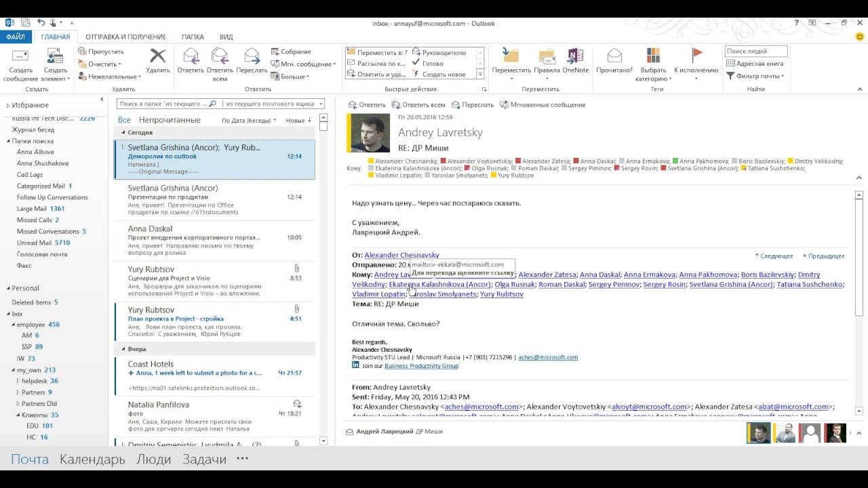Click Forward (Переслать) in reading pane
The width and height of the screenshot is (868, 488).
(473, 105)
